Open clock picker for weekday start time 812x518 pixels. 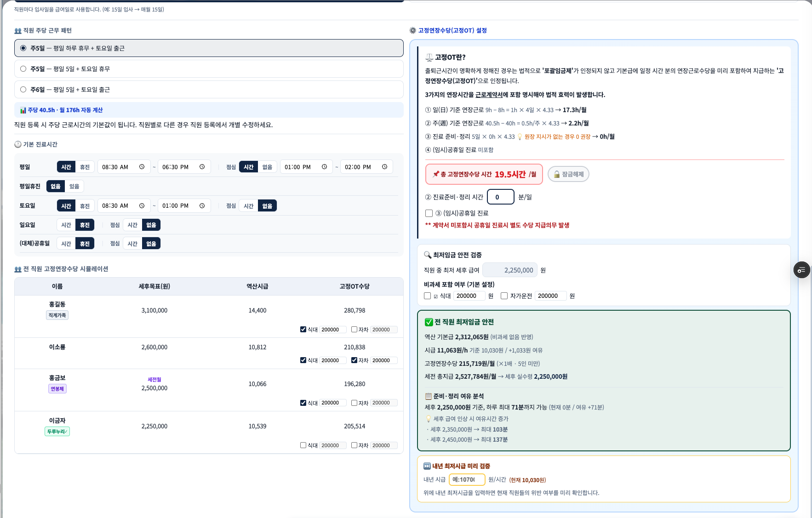[142, 167]
